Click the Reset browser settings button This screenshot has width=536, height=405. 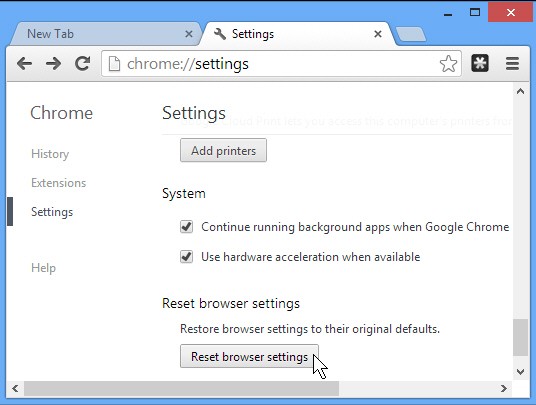click(249, 356)
